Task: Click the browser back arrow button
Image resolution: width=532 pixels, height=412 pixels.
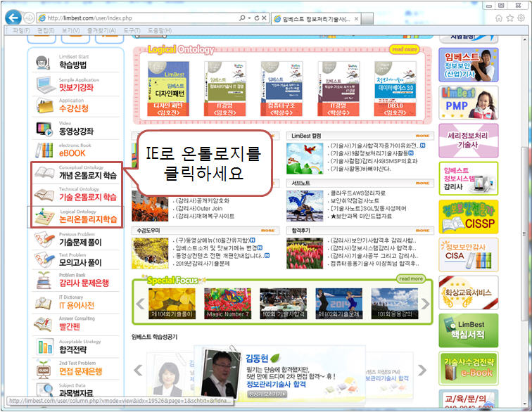Action: [x=13, y=18]
